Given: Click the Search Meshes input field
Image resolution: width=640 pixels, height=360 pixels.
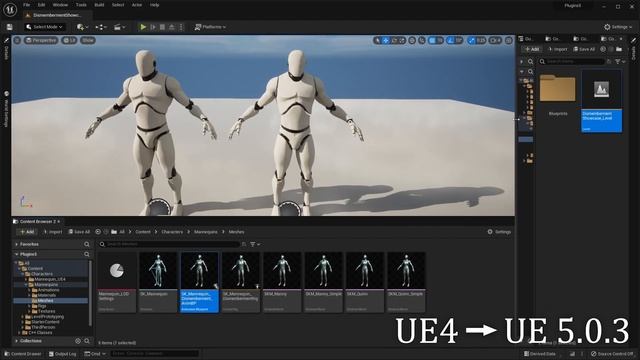Looking at the screenshot, I should pos(169,244).
